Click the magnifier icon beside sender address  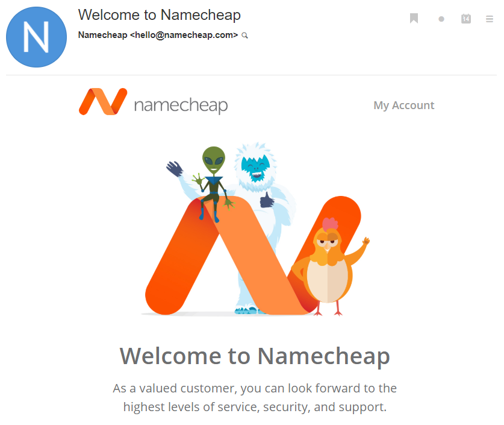pos(245,36)
